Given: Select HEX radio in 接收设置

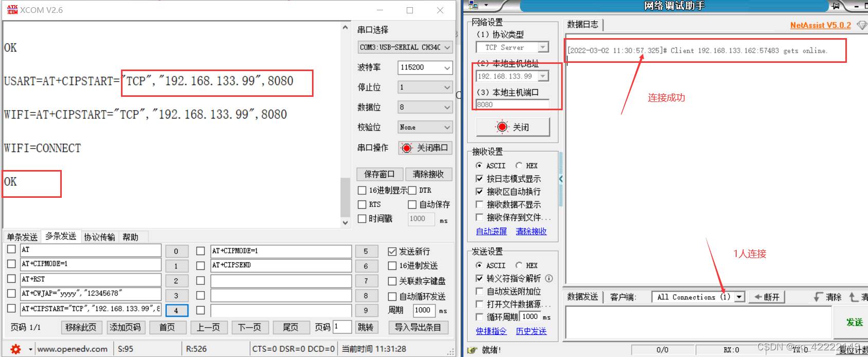Looking at the screenshot, I should pyautogui.click(x=518, y=165).
